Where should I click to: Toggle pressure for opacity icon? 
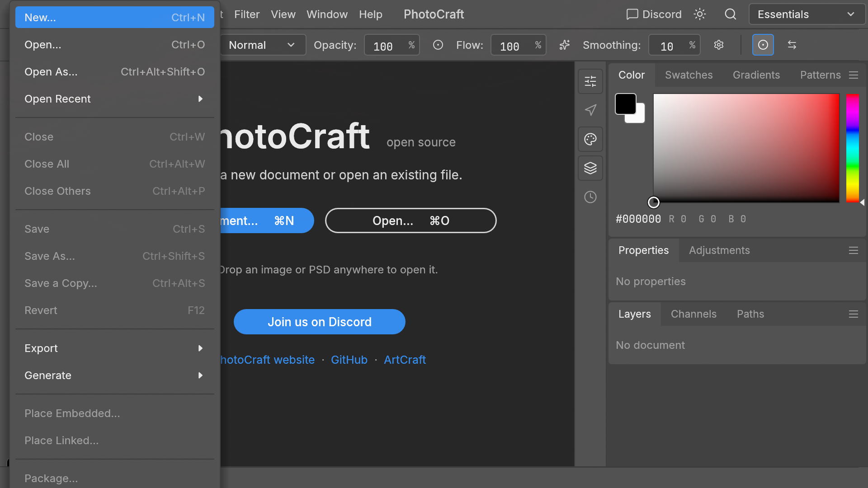click(x=438, y=45)
